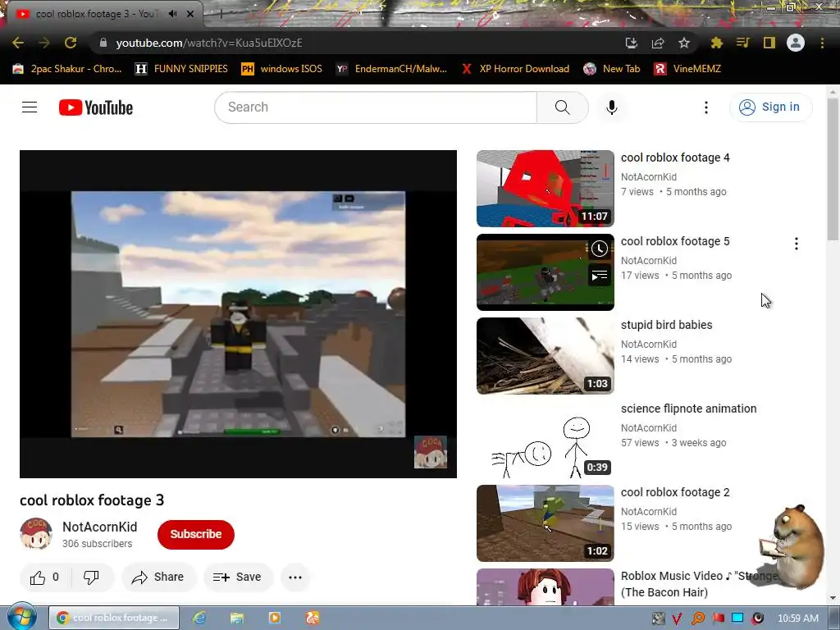Mute the tab using speaker icon
This screenshot has width=840, height=630.
(x=172, y=14)
